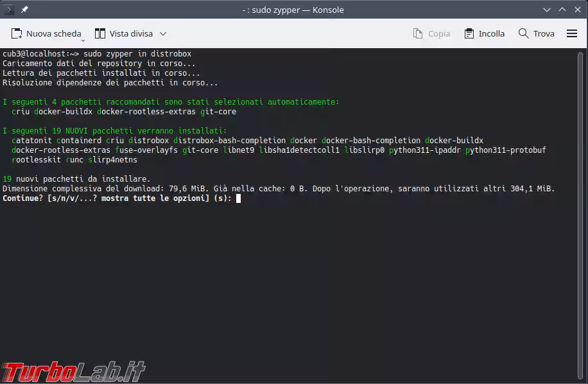The width and height of the screenshot is (588, 384).
Task: Click the Vista divisa split view button
Action: point(124,34)
